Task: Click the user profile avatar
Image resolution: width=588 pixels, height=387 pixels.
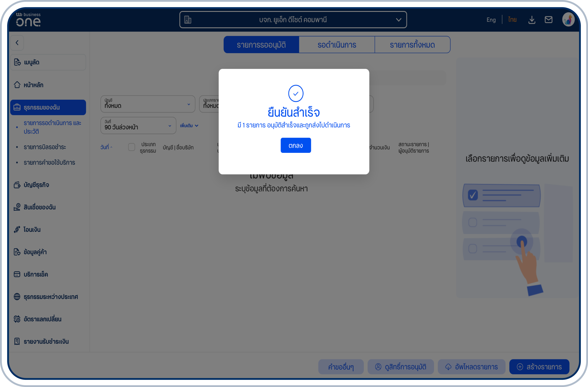Action: 568,20
